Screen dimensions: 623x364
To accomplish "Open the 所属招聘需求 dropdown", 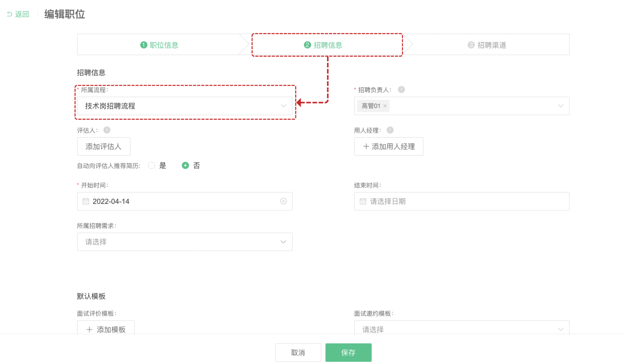I will (x=185, y=242).
